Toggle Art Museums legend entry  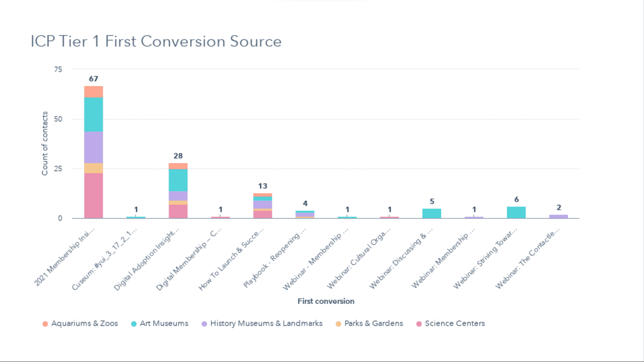(160, 323)
